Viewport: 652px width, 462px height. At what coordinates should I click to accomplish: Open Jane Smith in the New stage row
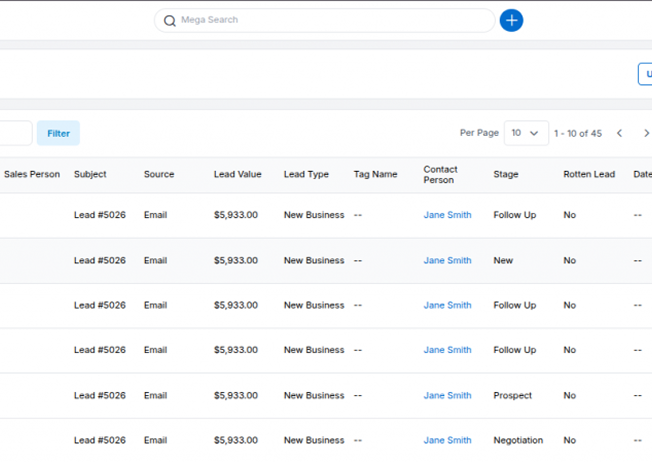click(447, 260)
